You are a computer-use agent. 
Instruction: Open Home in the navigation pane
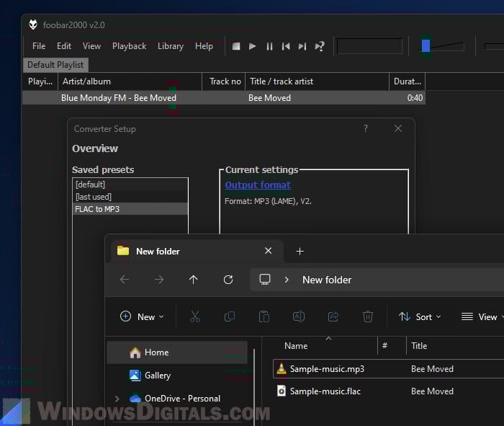[x=177, y=352]
